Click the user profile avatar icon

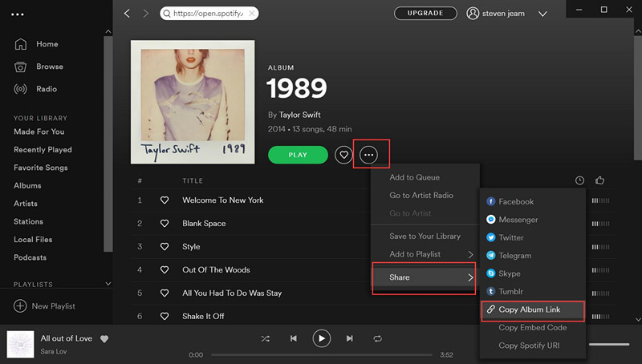[x=473, y=14]
